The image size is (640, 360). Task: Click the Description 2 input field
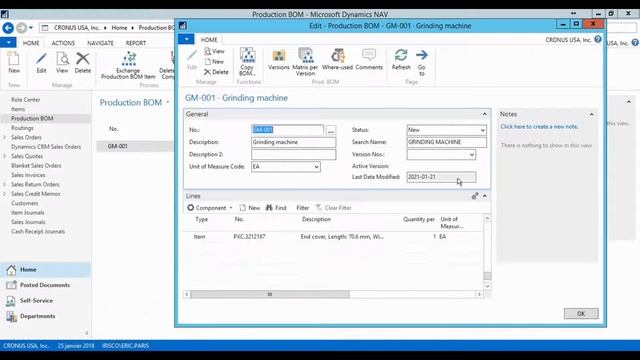pyautogui.click(x=293, y=155)
